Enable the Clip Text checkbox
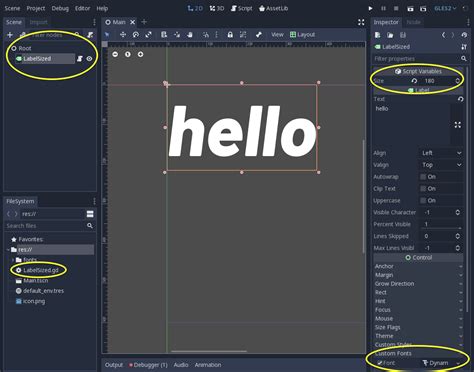Viewport: 474px width, 372px height. [423, 189]
